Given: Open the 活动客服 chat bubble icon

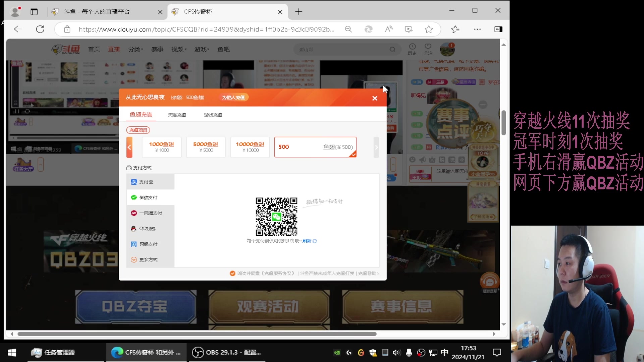Looking at the screenshot, I should click(x=490, y=282).
